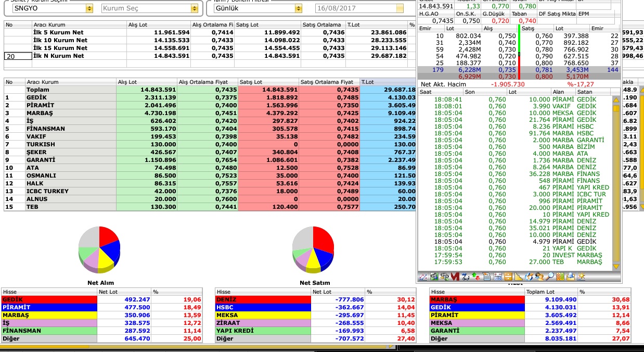Click the two users icon in toolbar
The height and width of the screenshot is (352, 644).
point(539,276)
